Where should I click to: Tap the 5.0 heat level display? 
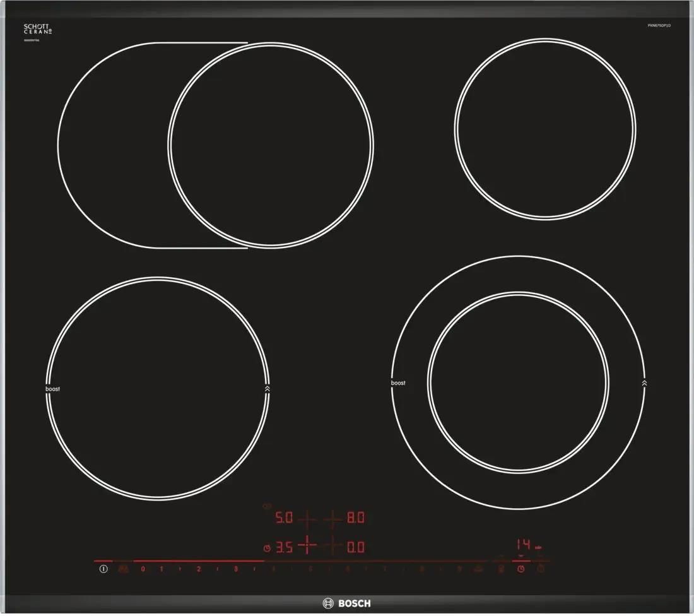pos(283,519)
